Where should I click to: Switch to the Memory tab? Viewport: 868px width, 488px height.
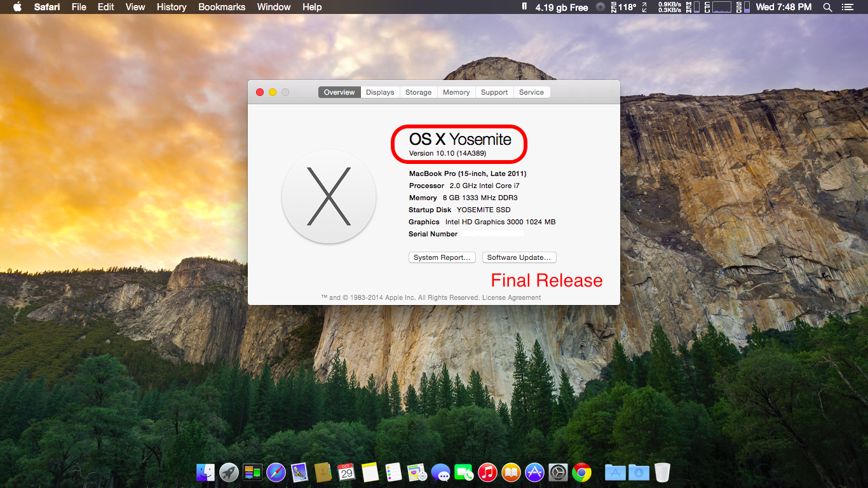tap(456, 92)
